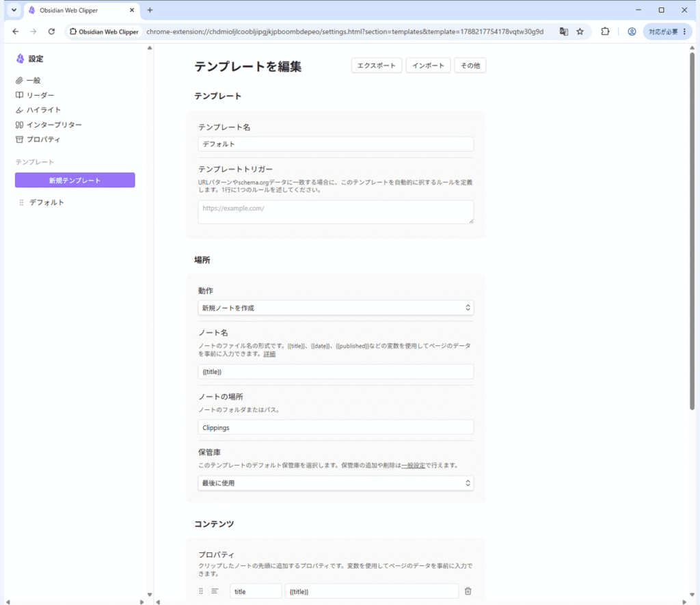Go back with browser back arrow
Screen dimensions: 700x605
coord(16,31)
